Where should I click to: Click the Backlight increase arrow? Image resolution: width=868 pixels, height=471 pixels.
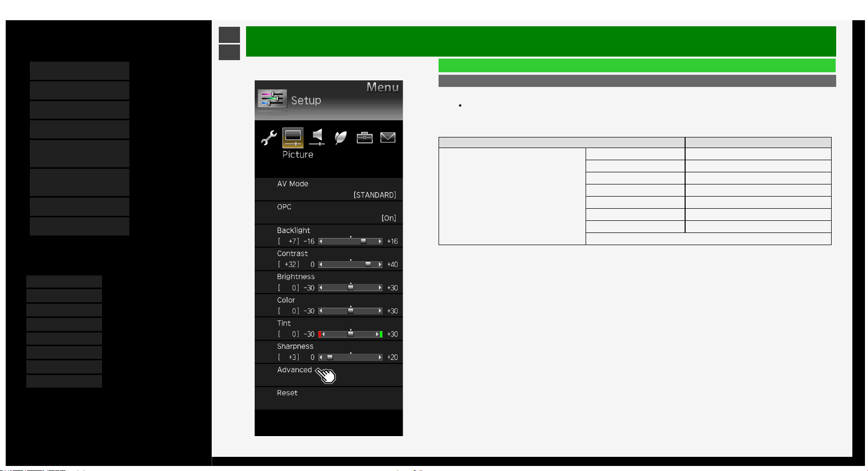pyautogui.click(x=380, y=242)
